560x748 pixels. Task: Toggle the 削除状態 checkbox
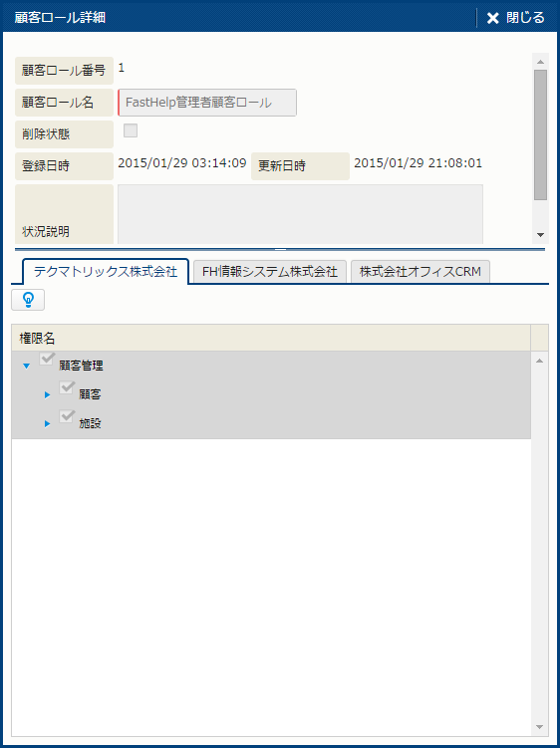(x=131, y=130)
